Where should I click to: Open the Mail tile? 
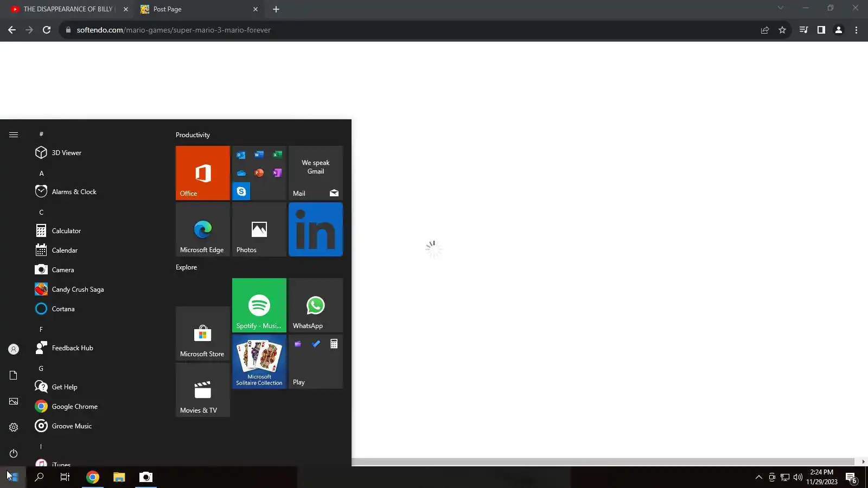click(316, 173)
